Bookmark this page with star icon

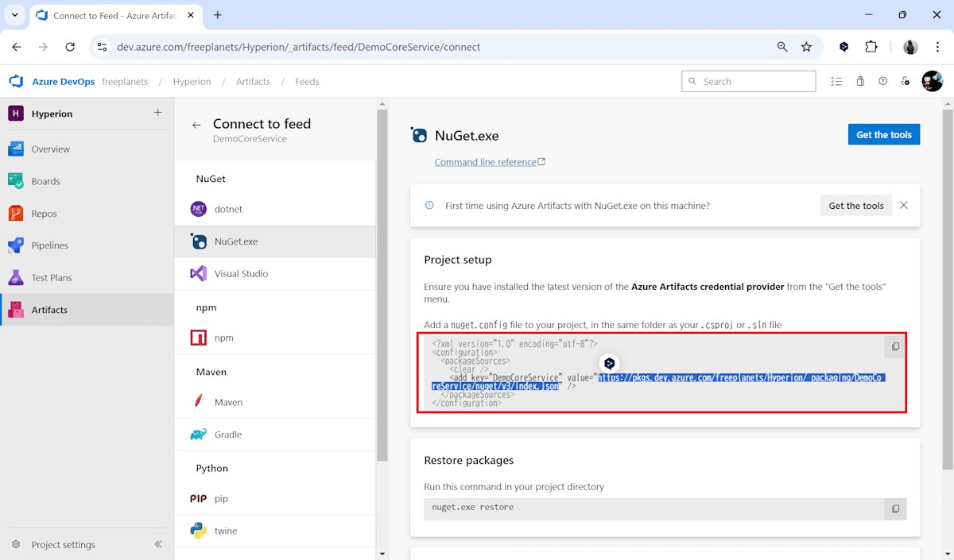click(x=806, y=47)
